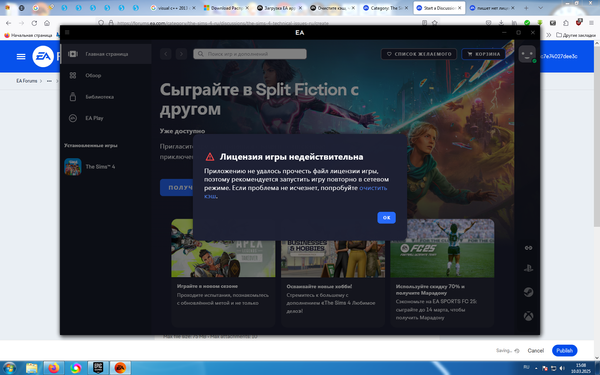Image resolution: width=600 pixels, height=375 pixels.
Task: Expand the browser list-all-tabs dropdown arrow
Action: pyautogui.click(x=540, y=8)
